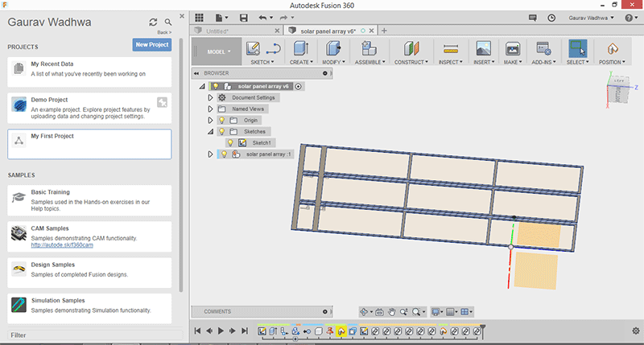Toggle Sketches folder visibility lightbulb
The width and height of the screenshot is (644, 345).
[223, 131]
